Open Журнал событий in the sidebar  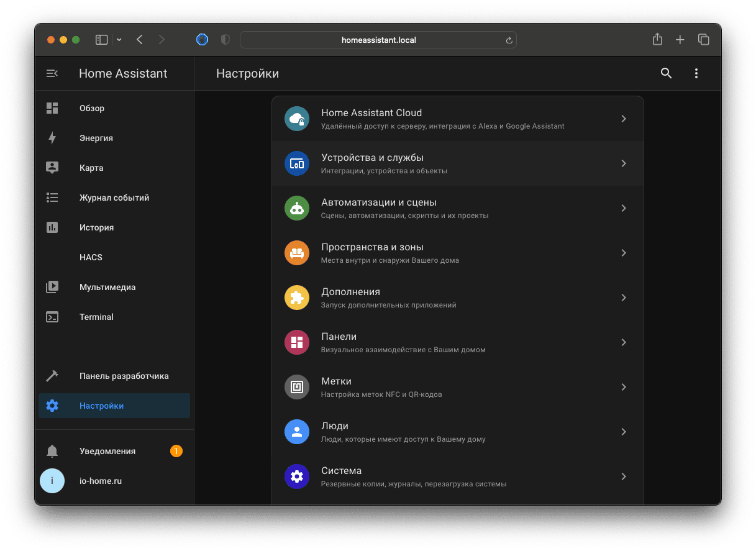(x=114, y=198)
